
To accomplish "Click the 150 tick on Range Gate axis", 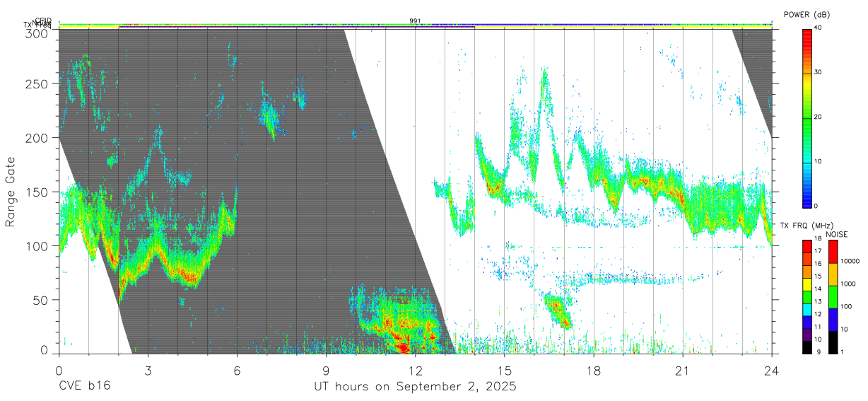I will tap(37, 192).
